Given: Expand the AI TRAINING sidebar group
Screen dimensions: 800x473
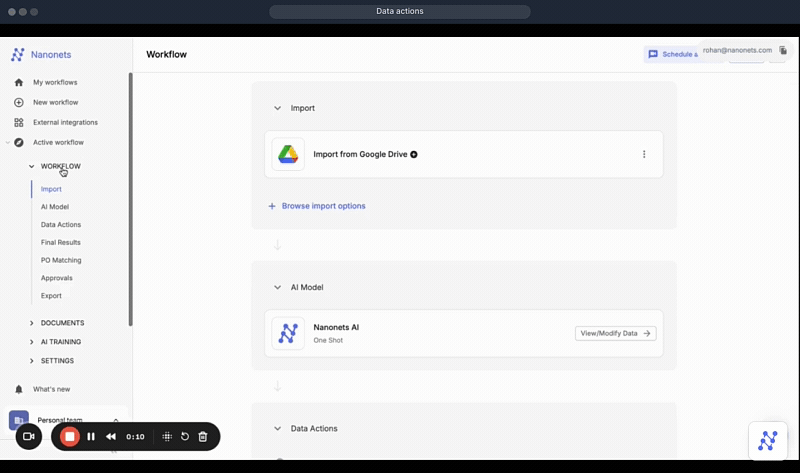Looking at the screenshot, I should tap(32, 342).
